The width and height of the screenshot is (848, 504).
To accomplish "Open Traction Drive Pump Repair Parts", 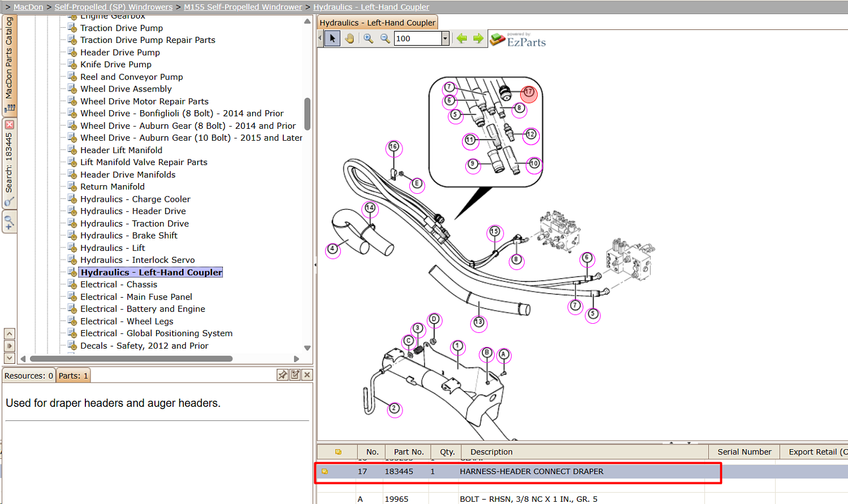I will (148, 40).
